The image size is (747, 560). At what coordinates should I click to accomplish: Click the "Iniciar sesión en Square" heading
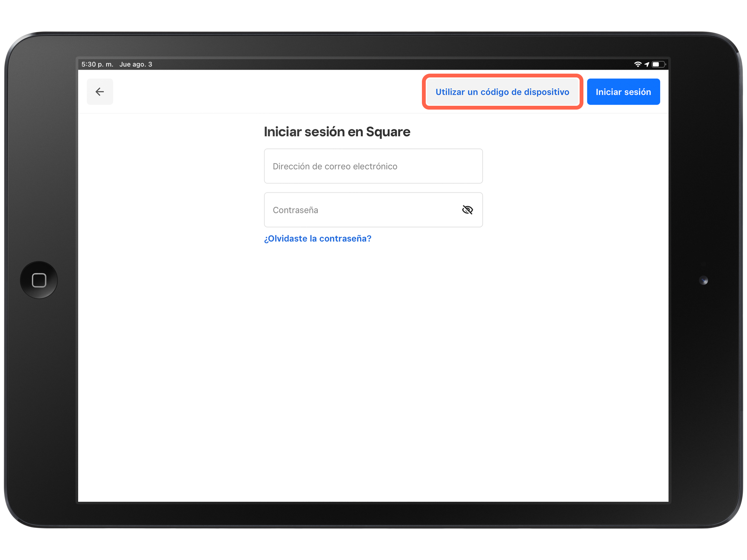[x=336, y=132]
